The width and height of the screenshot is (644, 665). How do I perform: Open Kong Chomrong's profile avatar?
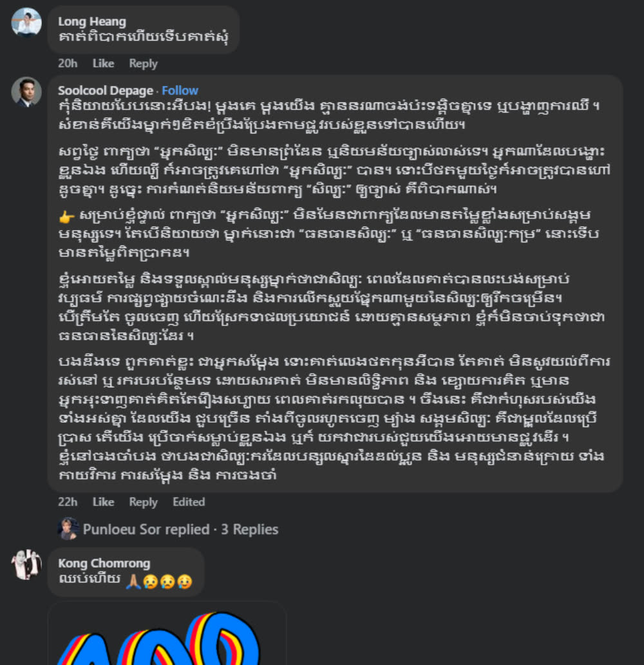point(26,564)
